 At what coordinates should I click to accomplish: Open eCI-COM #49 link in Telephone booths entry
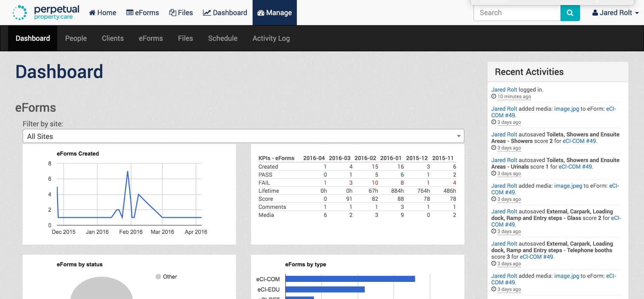[536, 257]
